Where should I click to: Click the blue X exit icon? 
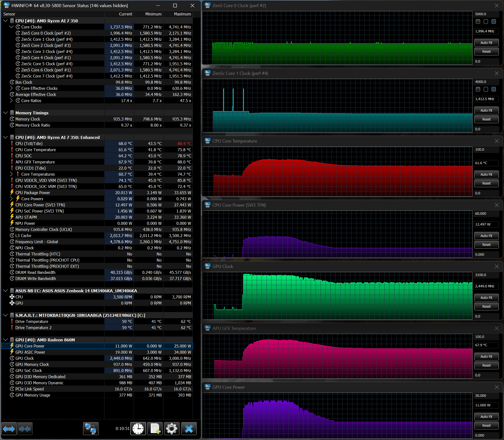(x=189, y=429)
